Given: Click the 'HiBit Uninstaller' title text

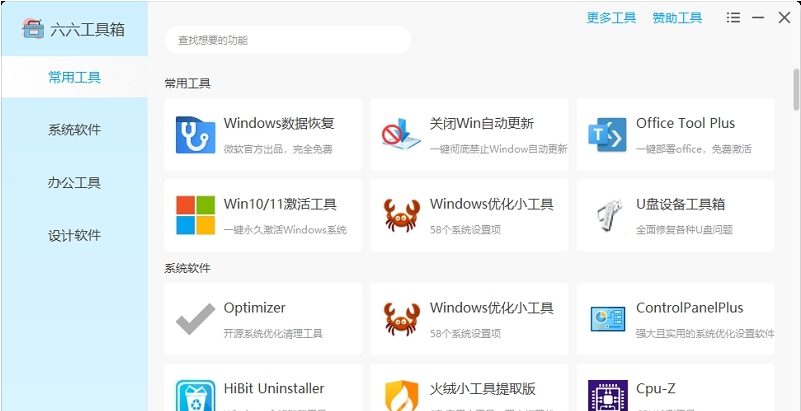Looking at the screenshot, I should [x=274, y=389].
